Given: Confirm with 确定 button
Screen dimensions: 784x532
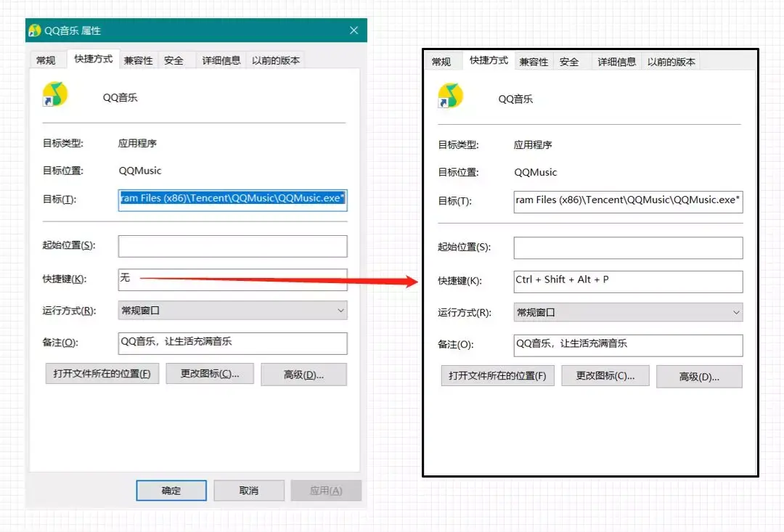Looking at the screenshot, I should [171, 491].
